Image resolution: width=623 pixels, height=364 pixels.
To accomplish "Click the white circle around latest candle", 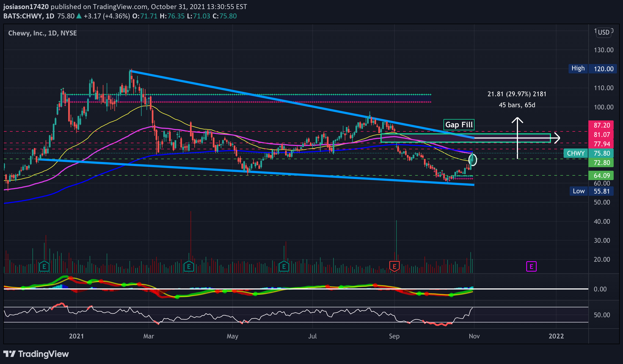I will [x=473, y=159].
